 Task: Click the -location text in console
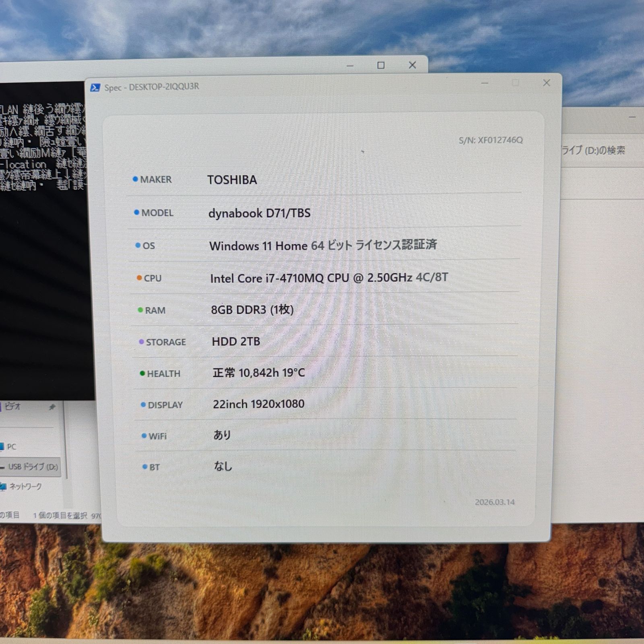(24, 165)
